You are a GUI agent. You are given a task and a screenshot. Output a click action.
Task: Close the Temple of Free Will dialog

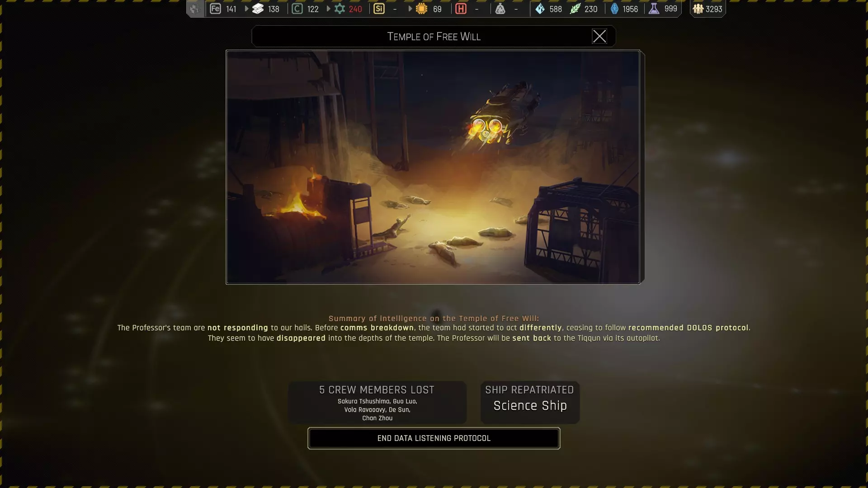[599, 36]
